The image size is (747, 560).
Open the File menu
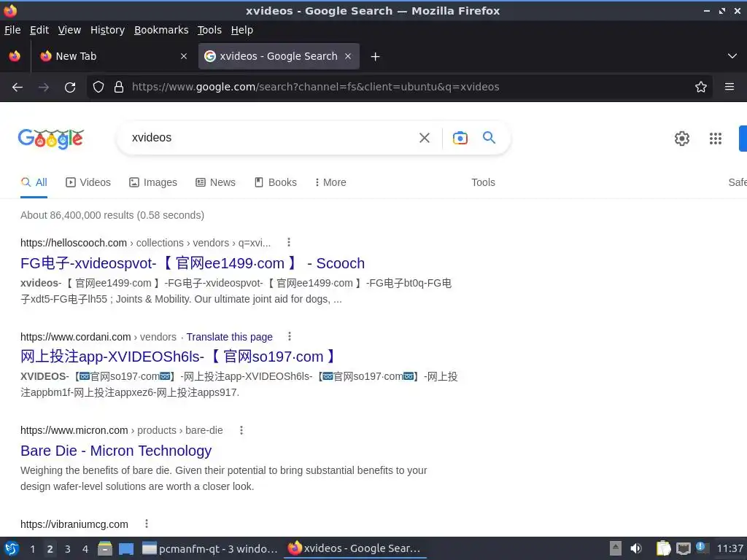tap(12, 30)
